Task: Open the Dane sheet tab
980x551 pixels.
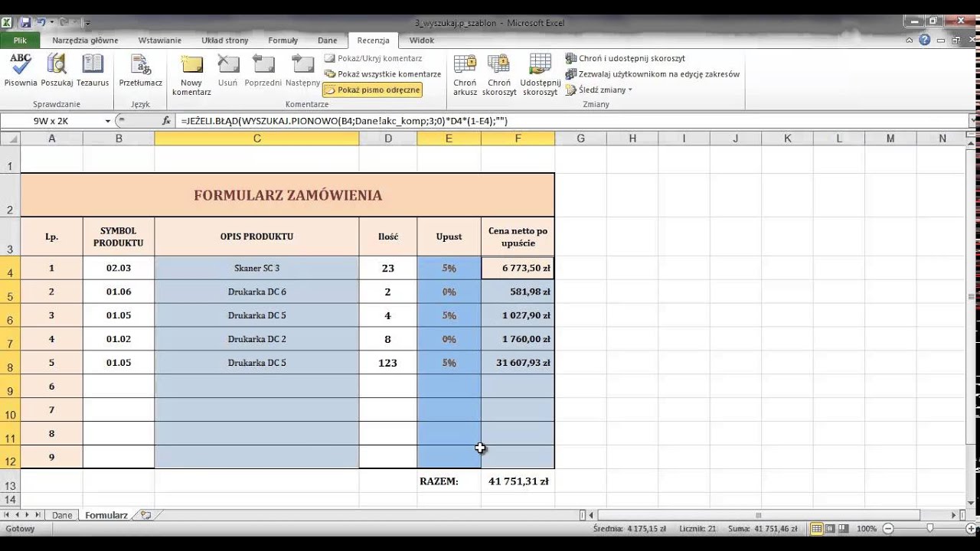Action: [62, 516]
